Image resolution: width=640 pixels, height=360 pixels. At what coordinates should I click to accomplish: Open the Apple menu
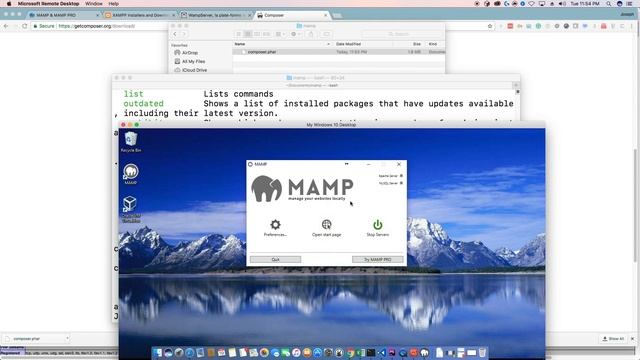click(x=9, y=4)
